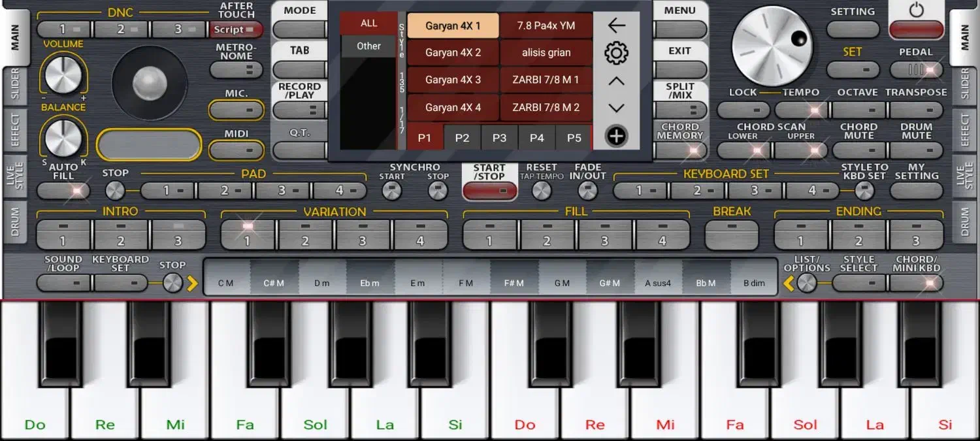Toggle the Metronome button
The height and width of the screenshot is (441, 980).
click(x=236, y=69)
